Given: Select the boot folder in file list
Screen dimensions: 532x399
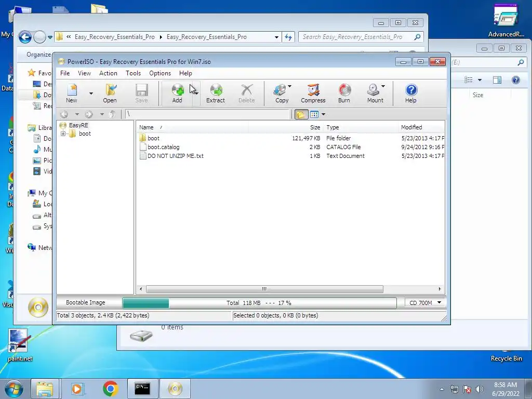Looking at the screenshot, I should 153,138.
